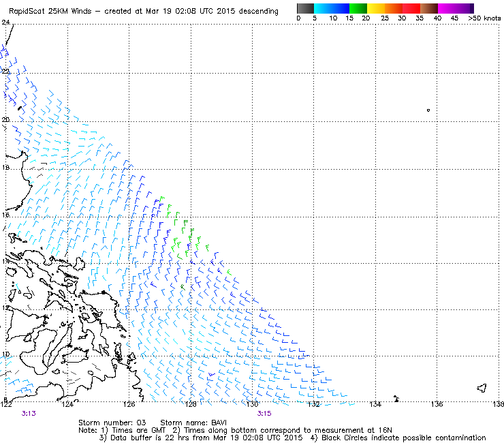This screenshot has width=504, height=443.
Task: Click the 'Storm name: BAVI' text
Action: point(193,423)
